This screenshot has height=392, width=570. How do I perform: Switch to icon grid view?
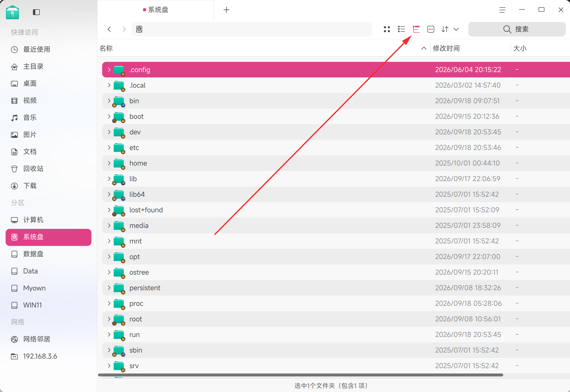click(x=387, y=29)
